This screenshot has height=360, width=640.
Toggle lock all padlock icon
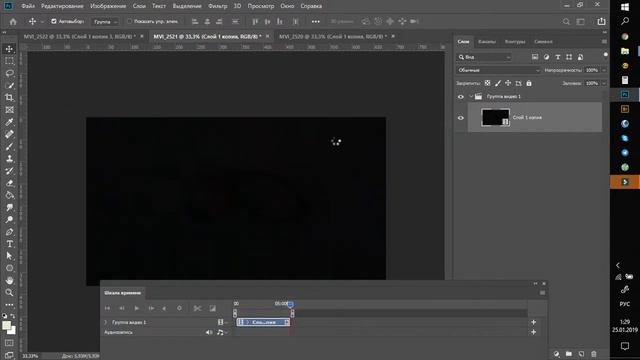529,83
